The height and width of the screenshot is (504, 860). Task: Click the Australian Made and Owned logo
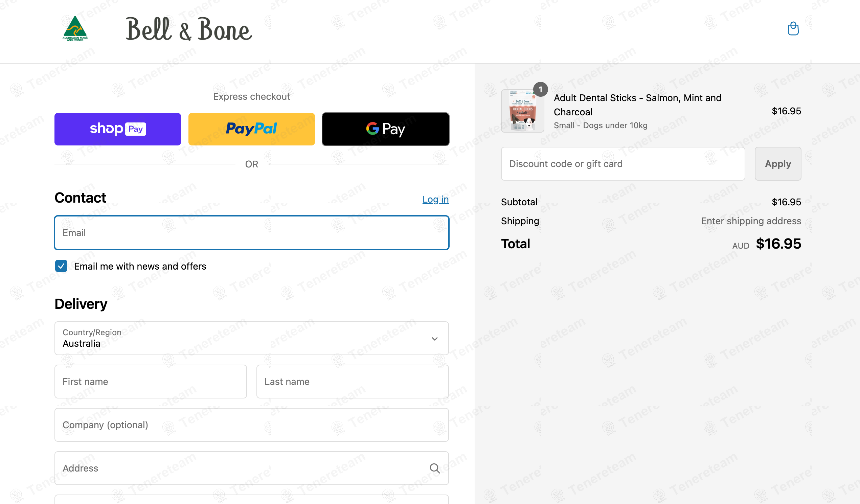pos(75,29)
